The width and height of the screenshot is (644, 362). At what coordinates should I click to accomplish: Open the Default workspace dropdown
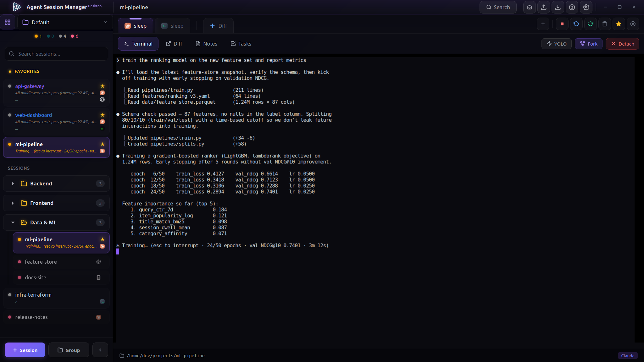tap(65, 22)
